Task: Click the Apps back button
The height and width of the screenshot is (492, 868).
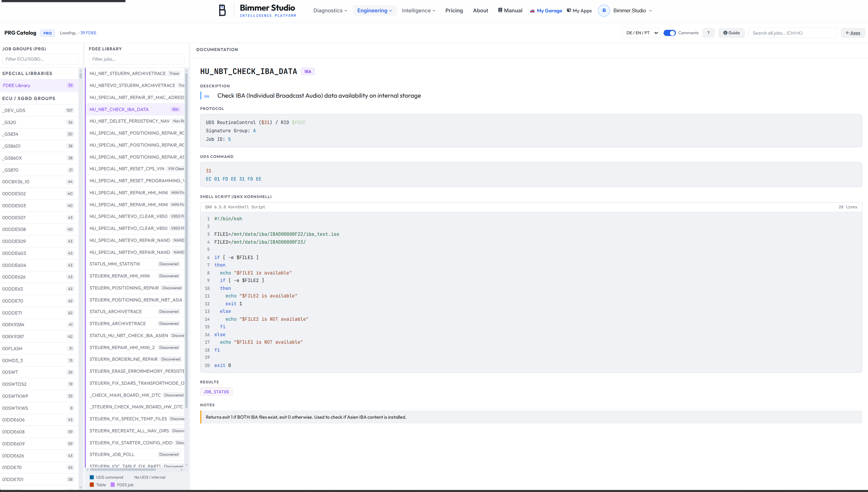Action: pyautogui.click(x=853, y=33)
